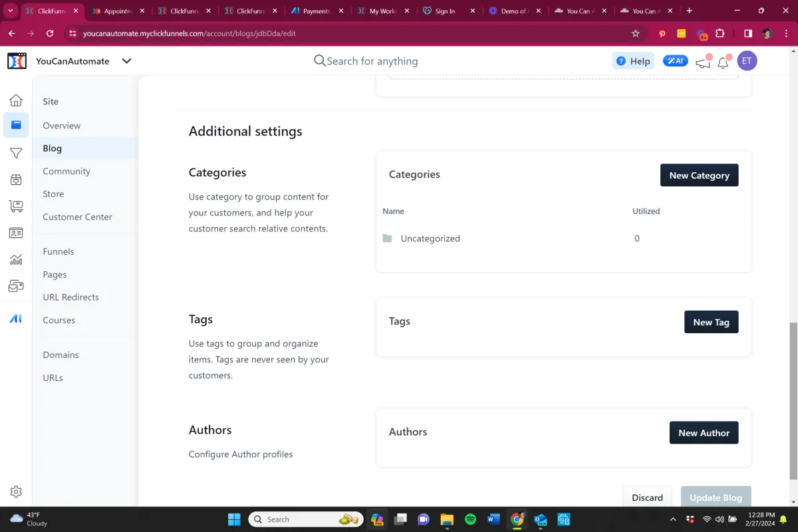Switch to the Appointm browser tab

point(118,11)
